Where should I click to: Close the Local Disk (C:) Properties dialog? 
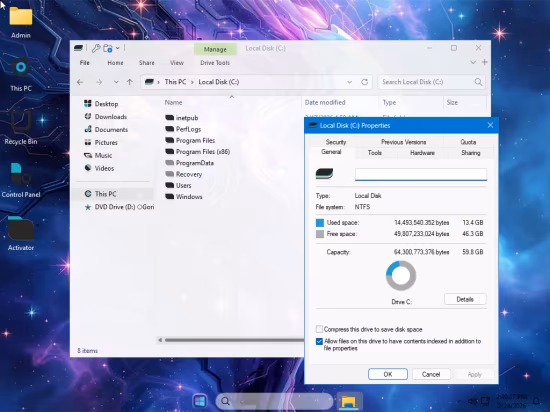490,125
